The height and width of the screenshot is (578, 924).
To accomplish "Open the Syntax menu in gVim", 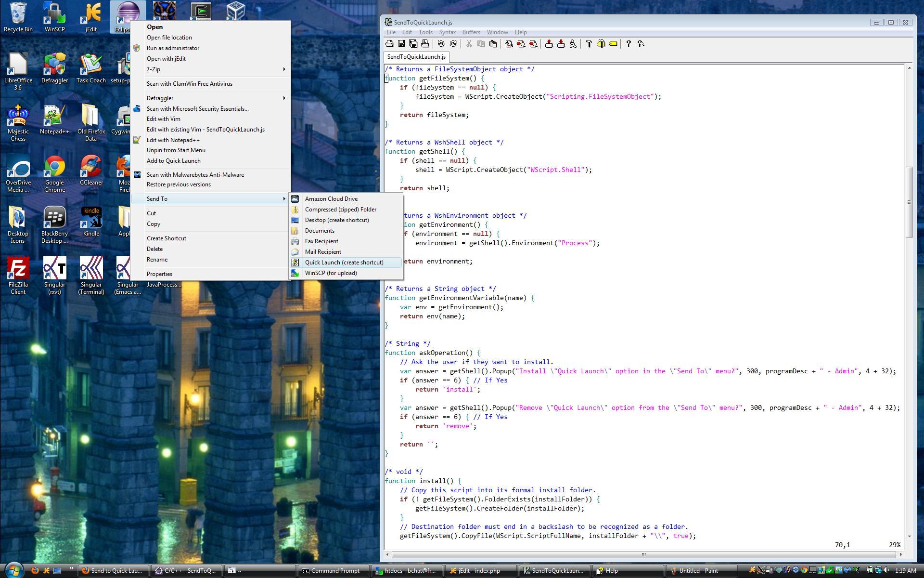I will click(447, 32).
